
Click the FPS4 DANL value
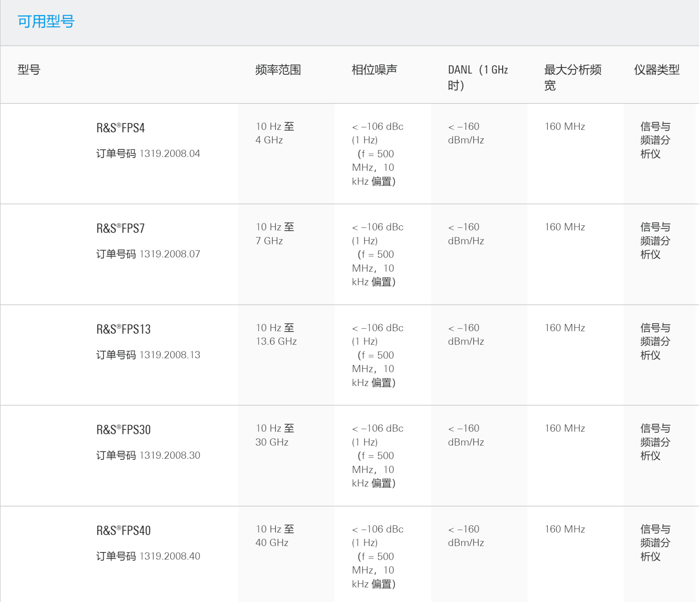point(466,133)
